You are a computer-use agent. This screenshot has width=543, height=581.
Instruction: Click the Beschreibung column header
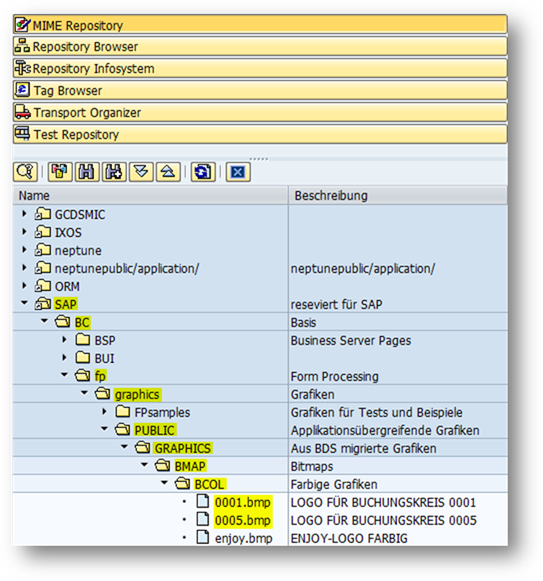pos(398,196)
